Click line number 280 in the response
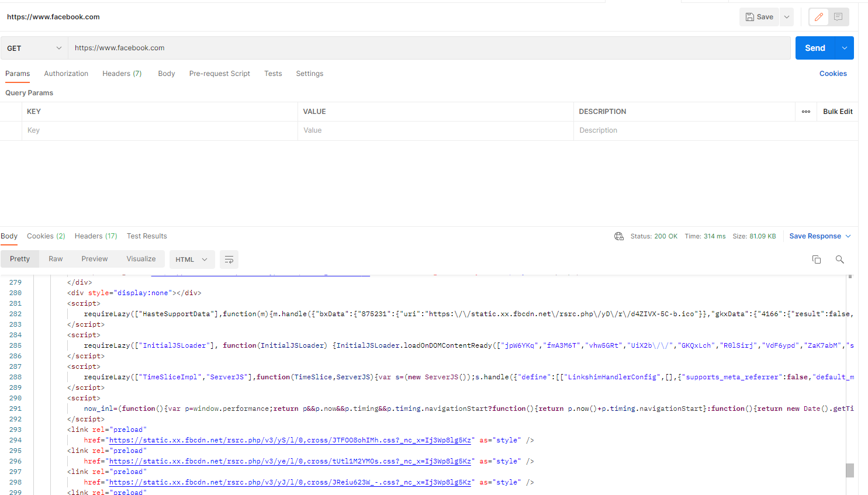Image resolution: width=868 pixels, height=495 pixels. [15, 293]
